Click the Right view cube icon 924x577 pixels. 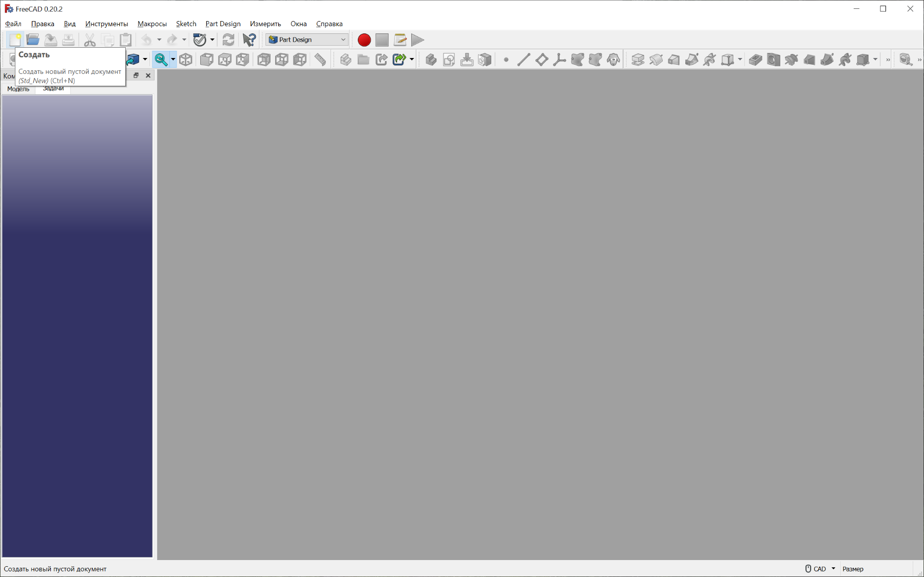243,60
